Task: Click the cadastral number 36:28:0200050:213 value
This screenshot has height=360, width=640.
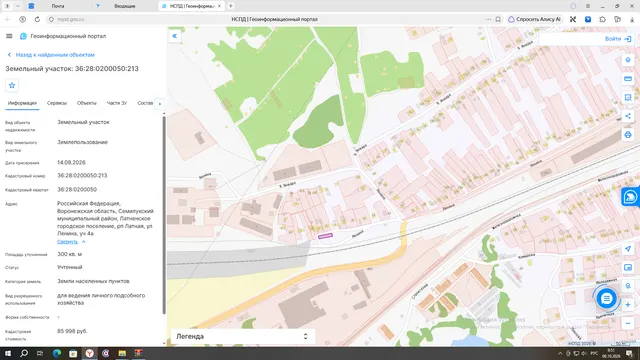Action: 82,176
